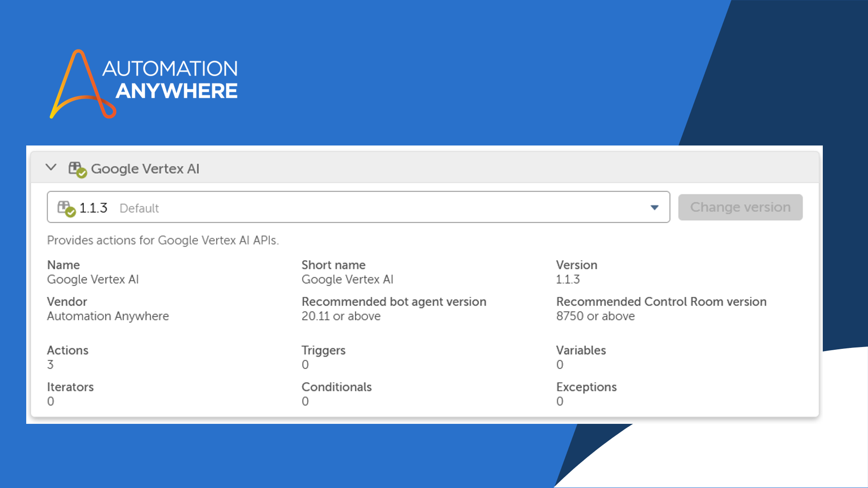Click the Triggers label

(x=323, y=351)
